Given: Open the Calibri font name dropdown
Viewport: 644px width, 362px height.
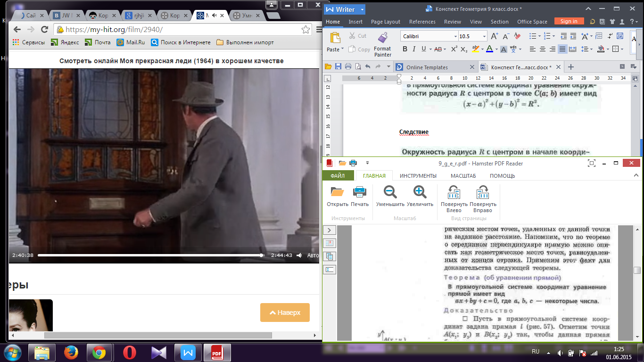Looking at the screenshot, I should (x=455, y=36).
